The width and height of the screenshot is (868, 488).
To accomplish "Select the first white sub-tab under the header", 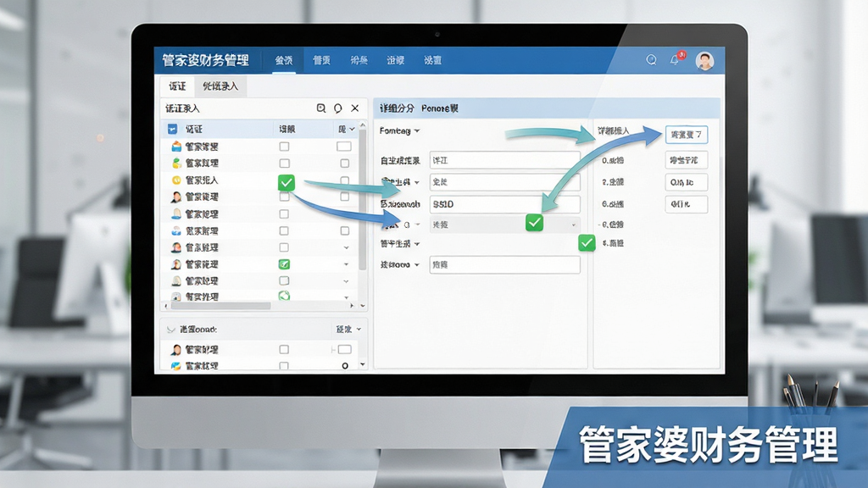I will [x=178, y=86].
